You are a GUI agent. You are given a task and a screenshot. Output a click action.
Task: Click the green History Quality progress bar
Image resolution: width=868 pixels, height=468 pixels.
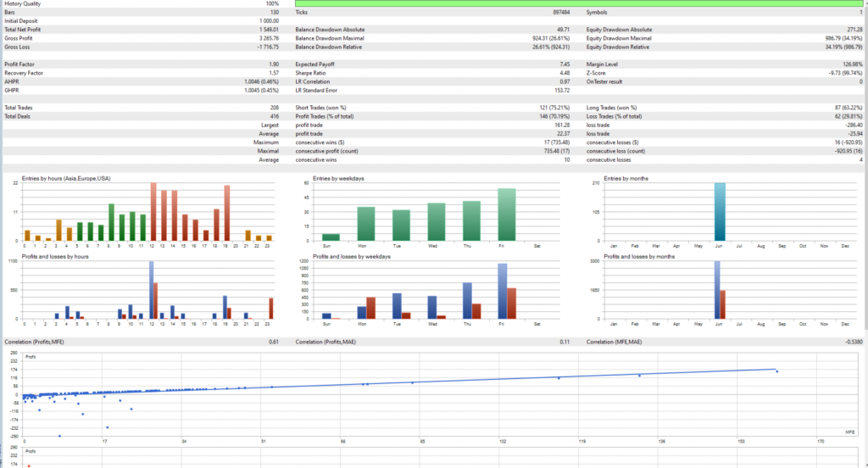click(578, 3)
